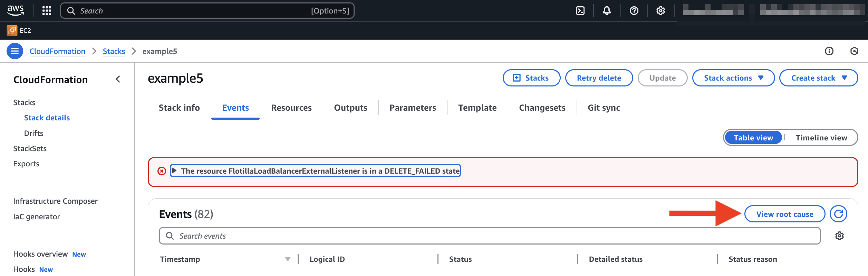This screenshot has width=868, height=276.
Task: Switch to Timeline view
Action: click(x=821, y=138)
